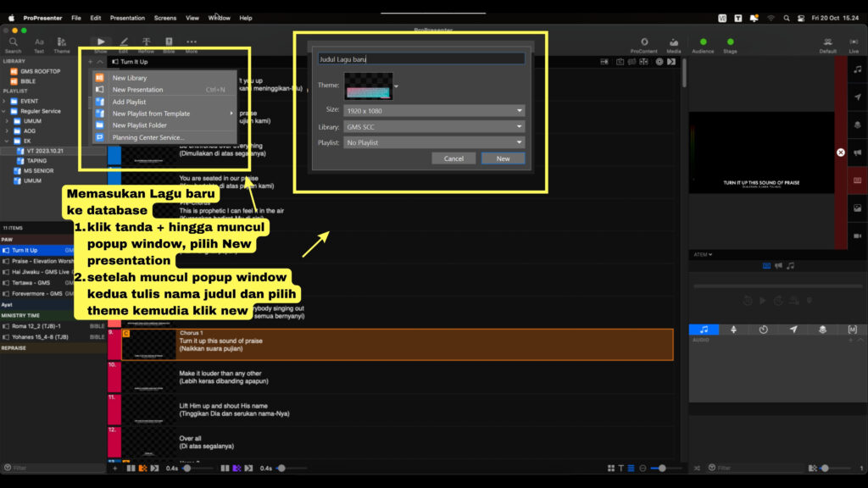Viewport: 868px width, 488px height.
Task: Expand the AOG playlist folder
Action: coord(7,131)
